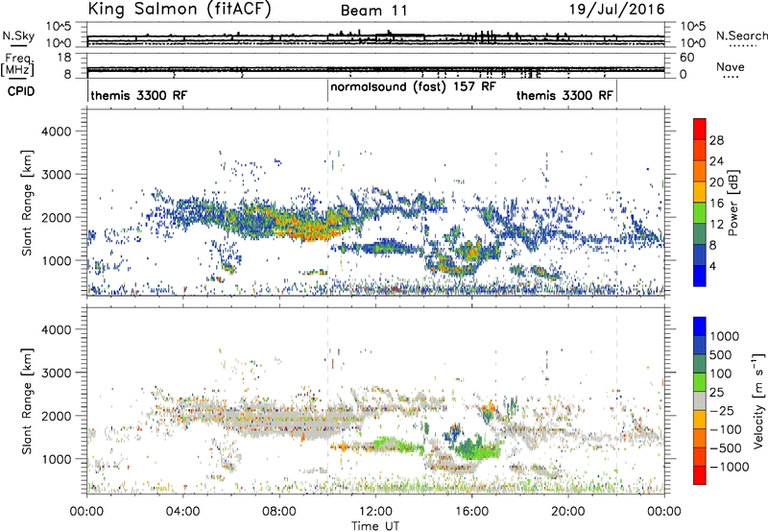This screenshot has width=768, height=532.
Task: Click the '18' tick of the frequency axis
Action: (64, 58)
